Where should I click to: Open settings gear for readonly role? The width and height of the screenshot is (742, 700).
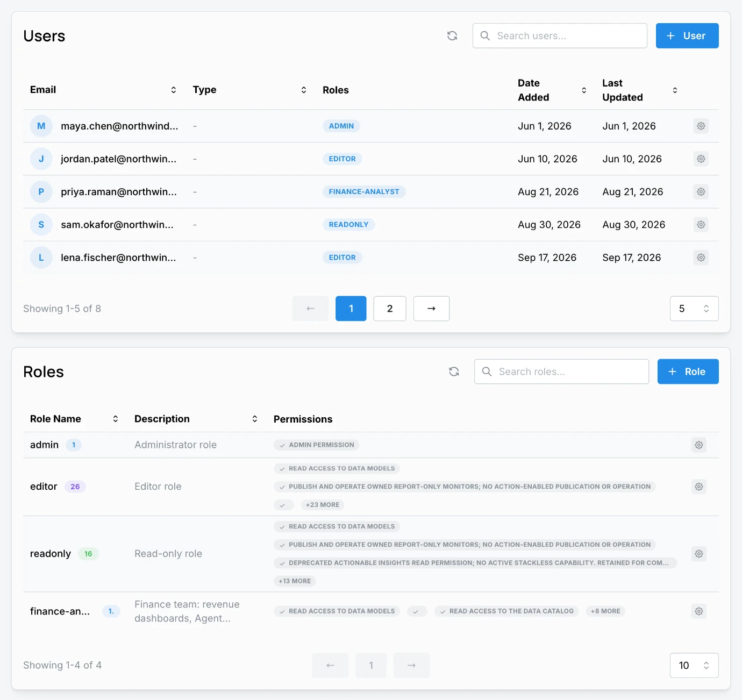699,554
